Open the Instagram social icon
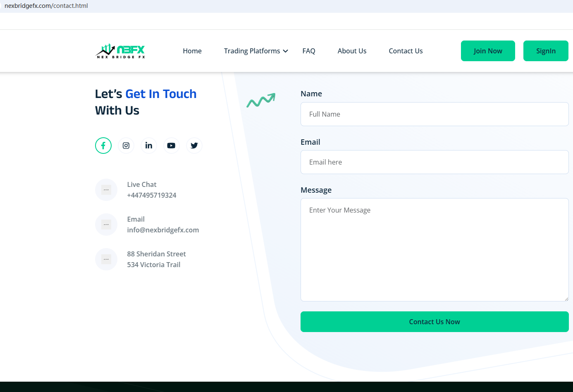This screenshot has width=573, height=392. [x=126, y=146]
